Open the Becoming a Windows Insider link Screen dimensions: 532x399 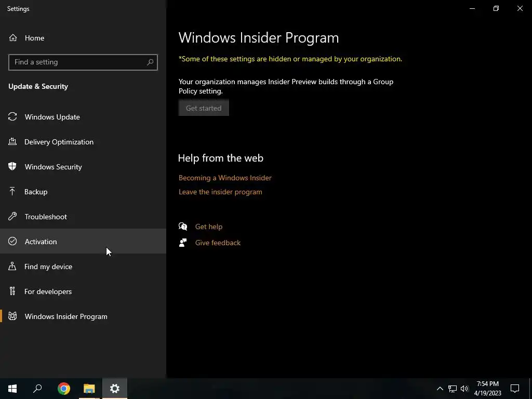click(225, 178)
